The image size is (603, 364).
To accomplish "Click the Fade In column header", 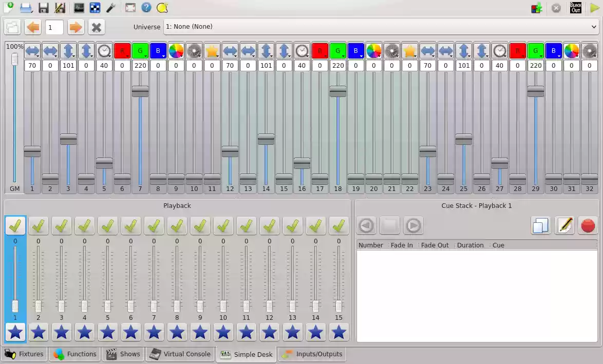I will point(402,245).
